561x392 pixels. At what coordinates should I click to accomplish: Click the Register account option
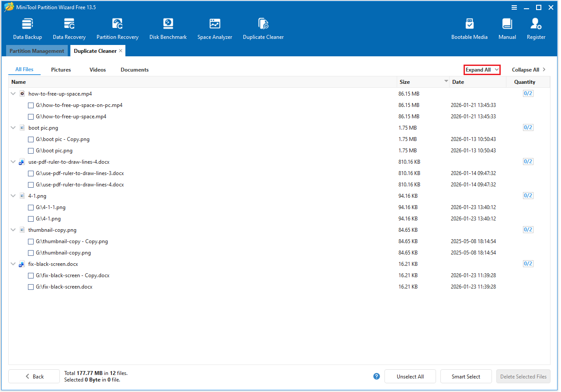[536, 27]
